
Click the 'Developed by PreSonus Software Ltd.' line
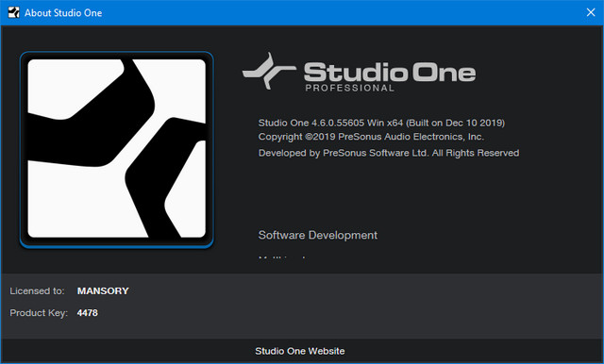point(389,153)
